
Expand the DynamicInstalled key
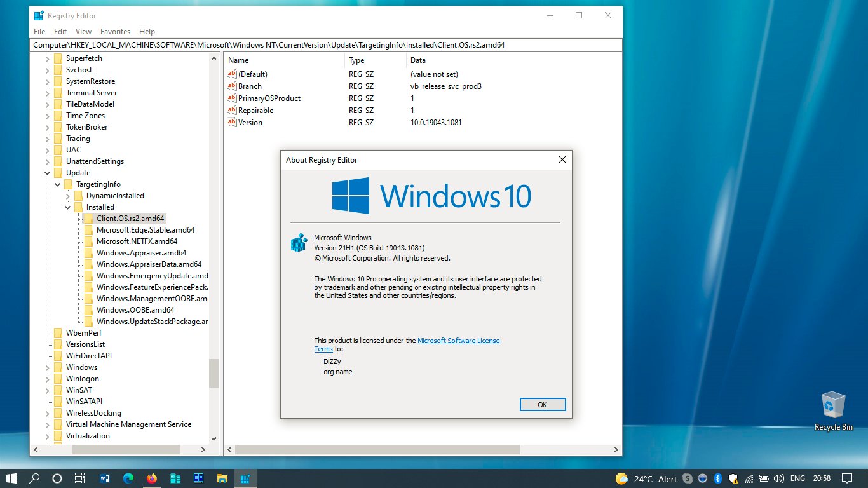pos(68,196)
